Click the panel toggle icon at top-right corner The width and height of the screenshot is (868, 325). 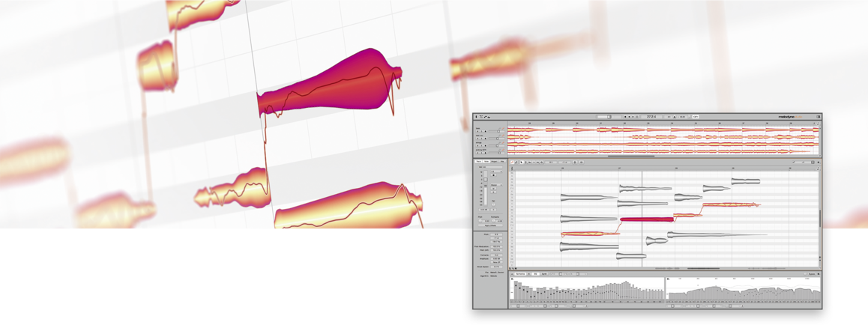[x=819, y=117]
